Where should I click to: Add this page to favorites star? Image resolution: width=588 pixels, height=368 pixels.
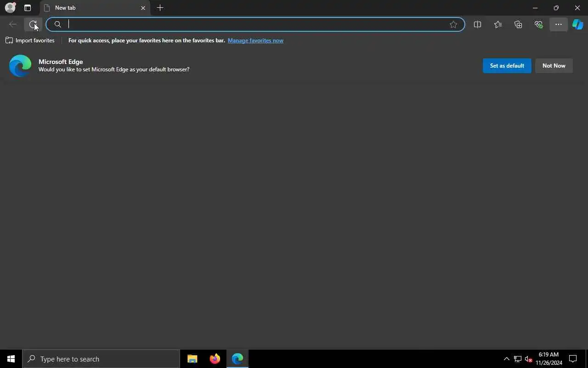(453, 24)
